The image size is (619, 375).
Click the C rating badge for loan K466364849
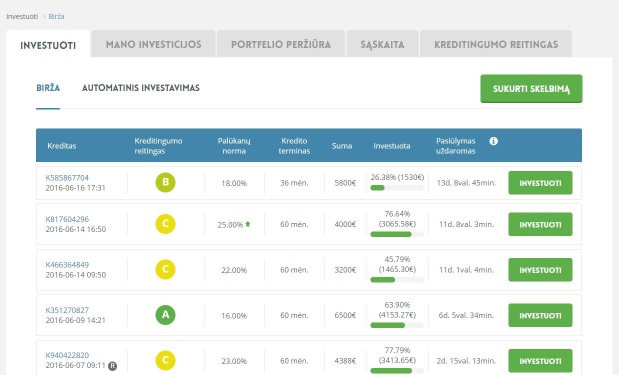165,269
